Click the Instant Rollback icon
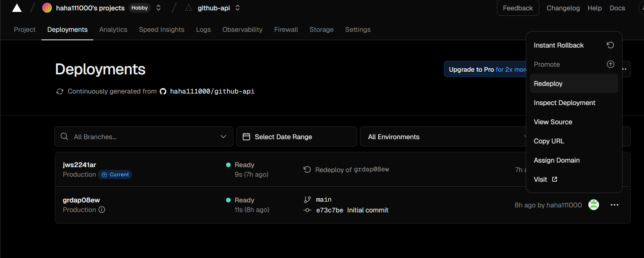This screenshot has width=644, height=258. coord(610,45)
